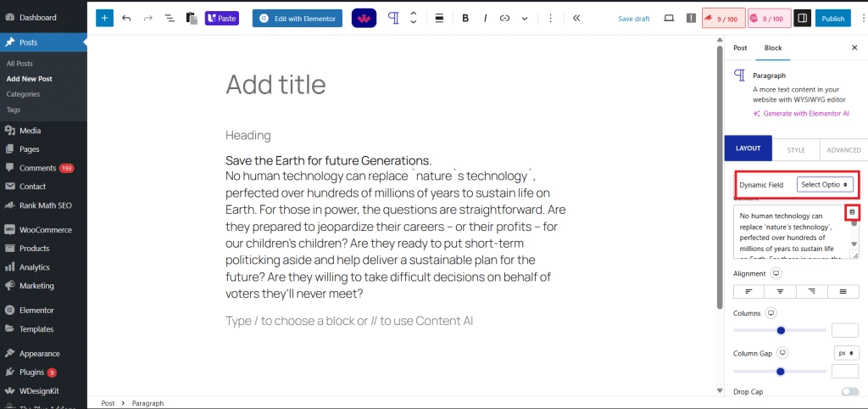Image resolution: width=868 pixels, height=409 pixels.
Task: Click Save draft link
Action: click(634, 19)
